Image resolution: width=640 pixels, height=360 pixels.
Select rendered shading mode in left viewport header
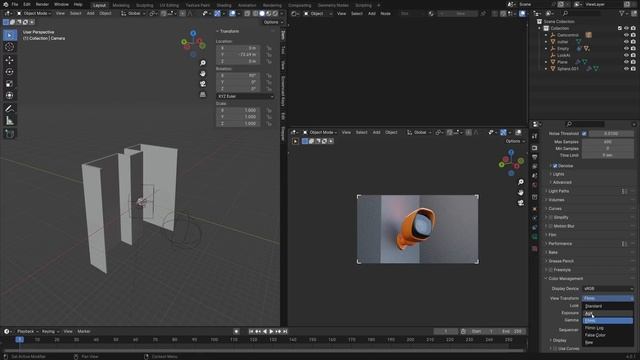[275, 13]
